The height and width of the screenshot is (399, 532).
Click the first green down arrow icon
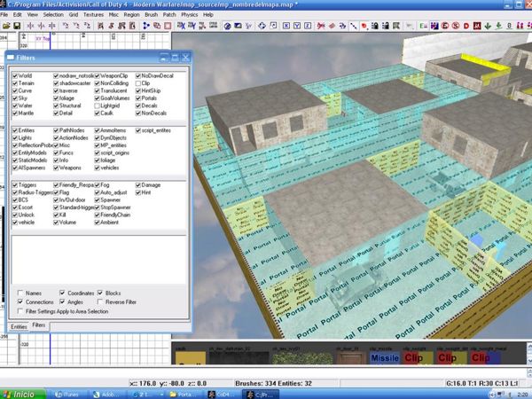coord(488,26)
